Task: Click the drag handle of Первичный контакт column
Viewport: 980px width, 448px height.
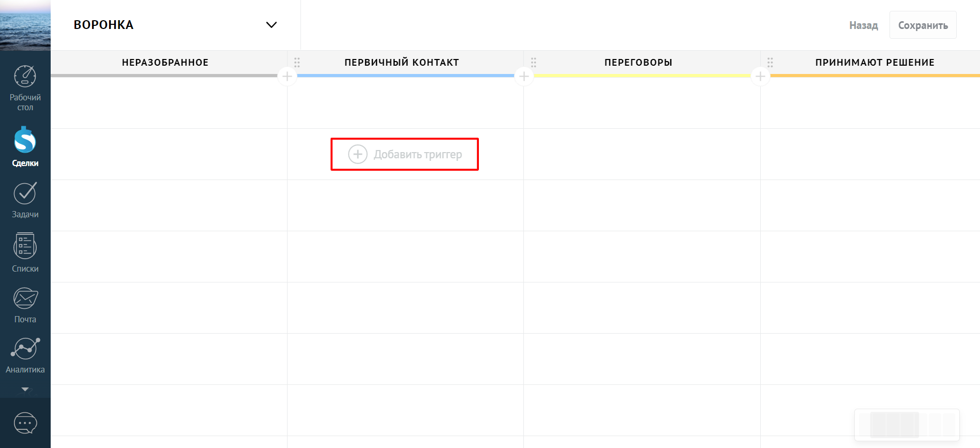Action: (297, 63)
